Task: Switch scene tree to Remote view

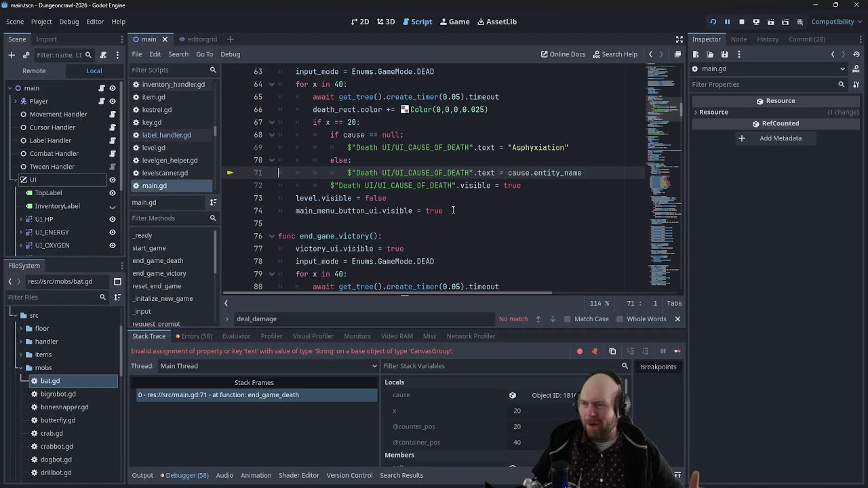Action: (34, 70)
